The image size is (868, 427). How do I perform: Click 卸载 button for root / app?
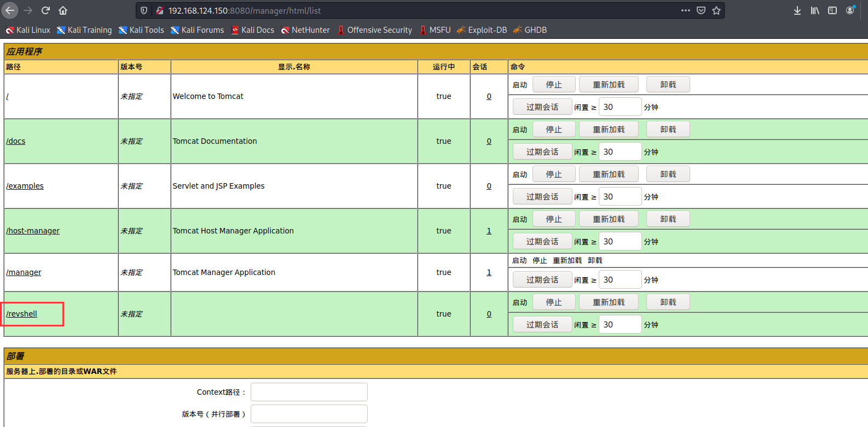point(668,85)
